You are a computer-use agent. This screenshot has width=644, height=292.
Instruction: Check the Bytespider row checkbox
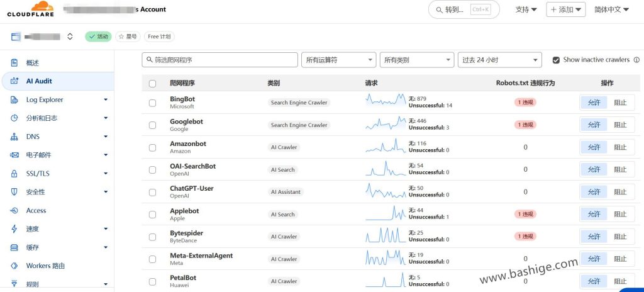coord(152,237)
